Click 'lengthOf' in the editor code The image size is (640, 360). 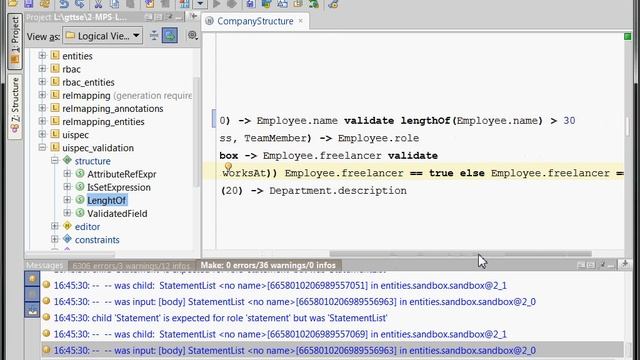point(425,121)
